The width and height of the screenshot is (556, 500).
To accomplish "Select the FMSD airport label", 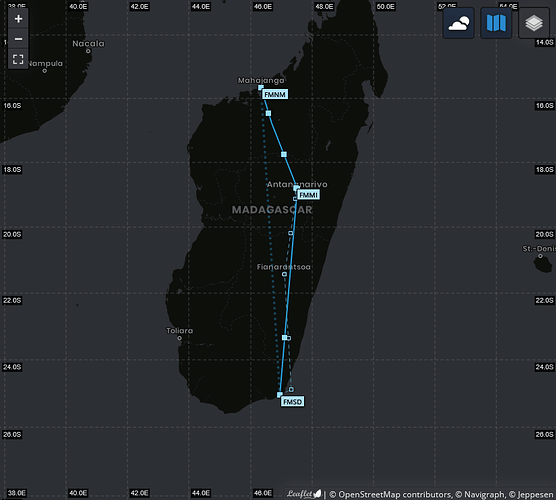I will [x=293, y=401].
